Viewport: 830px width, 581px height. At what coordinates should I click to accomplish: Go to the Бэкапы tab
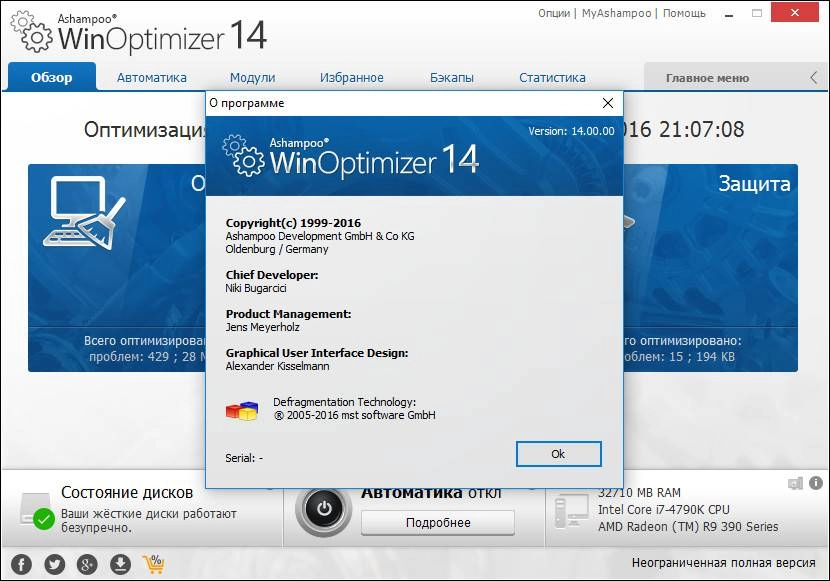[452, 78]
